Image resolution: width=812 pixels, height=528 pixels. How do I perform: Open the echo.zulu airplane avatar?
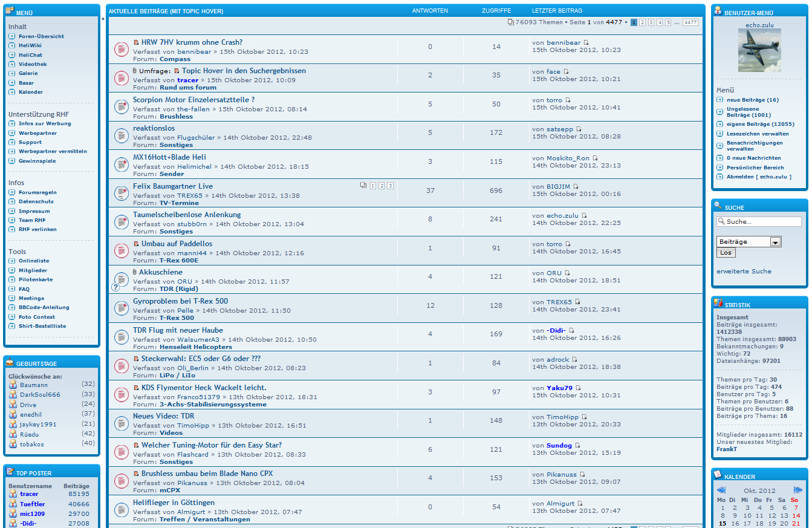[x=759, y=50]
